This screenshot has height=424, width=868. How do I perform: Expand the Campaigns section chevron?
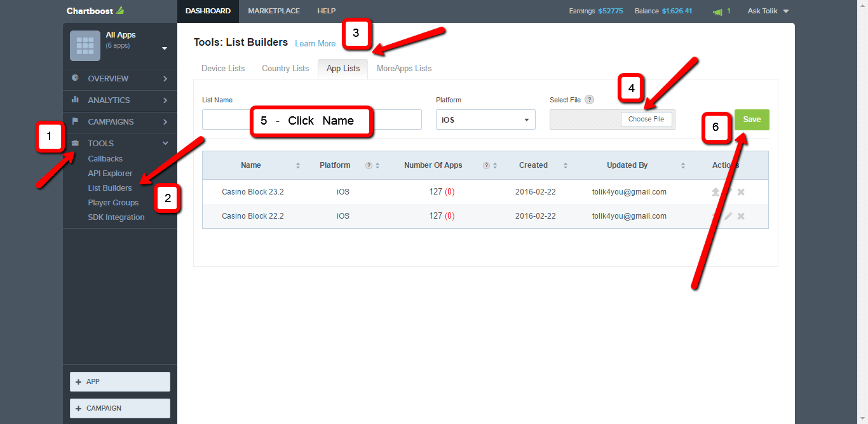tap(165, 122)
